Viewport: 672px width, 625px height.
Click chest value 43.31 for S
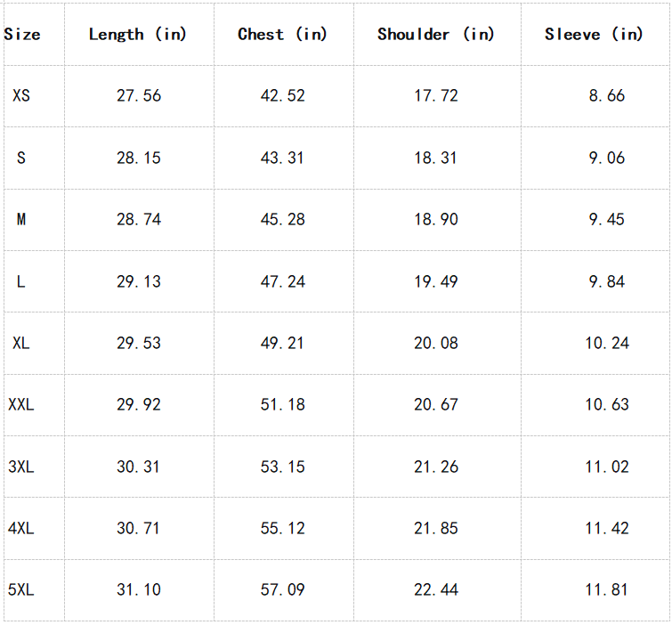[283, 158]
